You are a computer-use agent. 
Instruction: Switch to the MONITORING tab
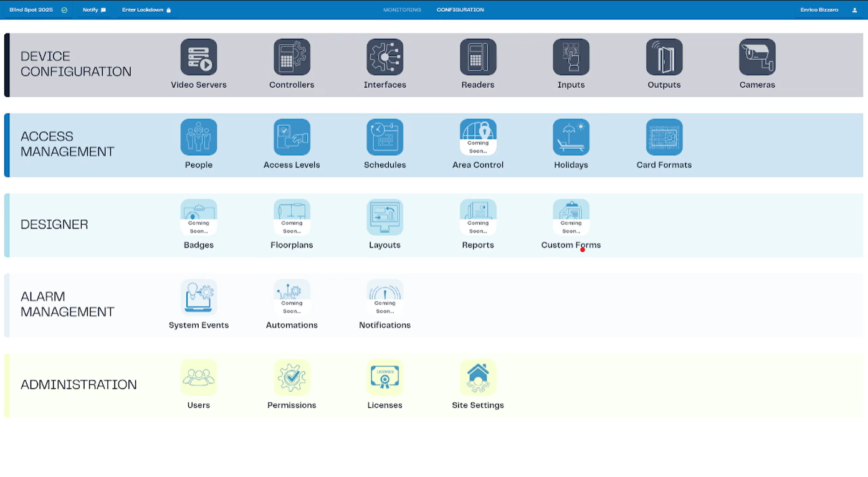tap(402, 9)
